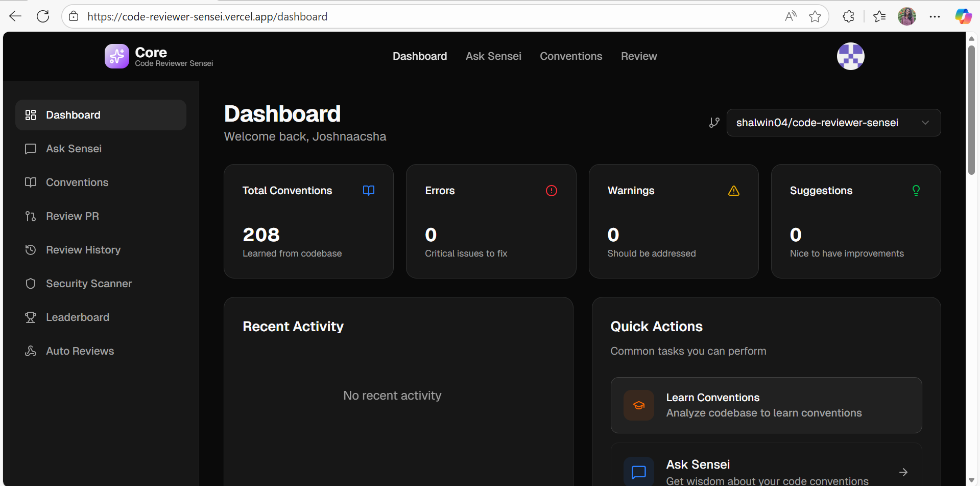Click the arrow on Ask Sensei quick action
980x486 pixels.
coord(903,472)
